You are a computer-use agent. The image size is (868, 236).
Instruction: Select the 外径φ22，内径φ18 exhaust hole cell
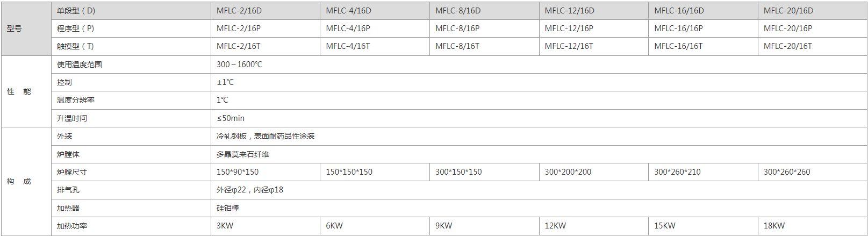tap(250, 190)
